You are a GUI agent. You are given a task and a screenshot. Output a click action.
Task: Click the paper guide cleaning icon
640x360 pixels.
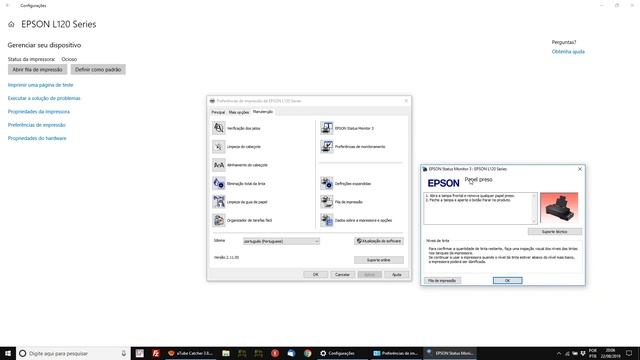pos(219,202)
